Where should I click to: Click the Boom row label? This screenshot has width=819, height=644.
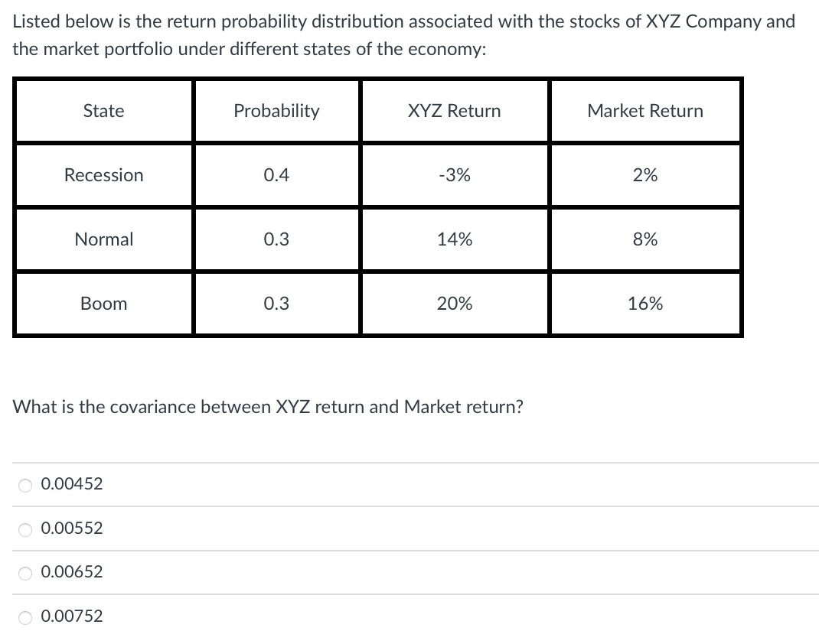point(103,303)
